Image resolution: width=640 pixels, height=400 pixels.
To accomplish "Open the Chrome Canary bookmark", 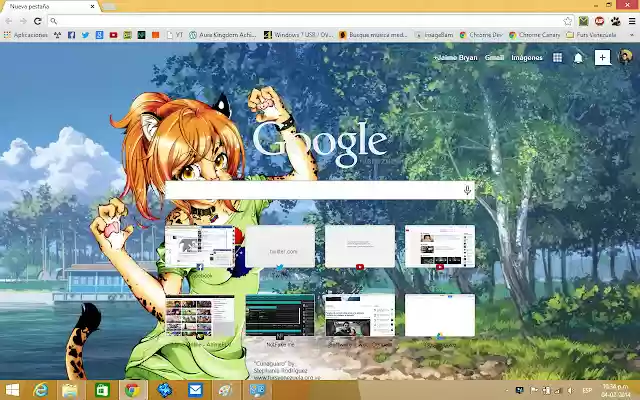I will point(534,35).
